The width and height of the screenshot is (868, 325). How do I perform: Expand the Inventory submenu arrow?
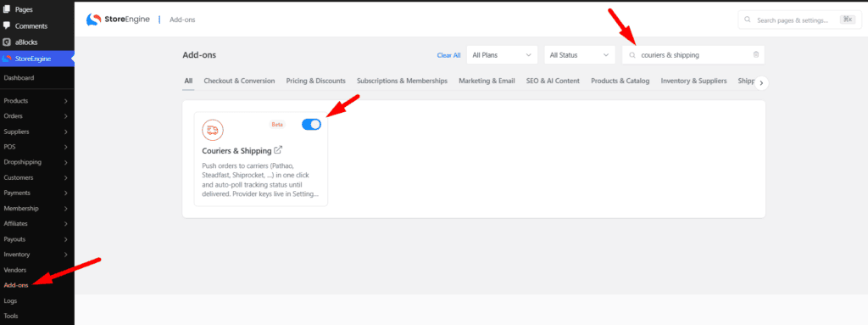pos(66,255)
